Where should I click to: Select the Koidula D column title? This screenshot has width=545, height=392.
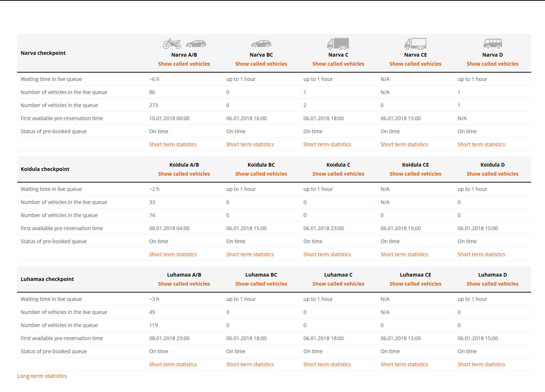click(493, 165)
